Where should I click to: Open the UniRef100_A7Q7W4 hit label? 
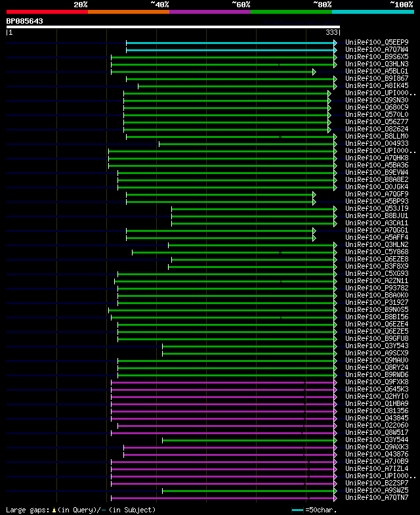(x=377, y=50)
